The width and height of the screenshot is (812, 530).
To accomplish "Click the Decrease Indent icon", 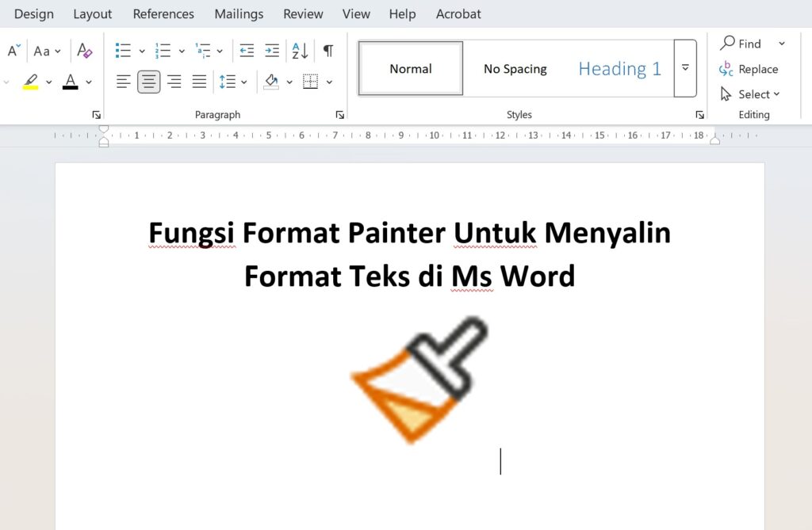I will tap(247, 51).
